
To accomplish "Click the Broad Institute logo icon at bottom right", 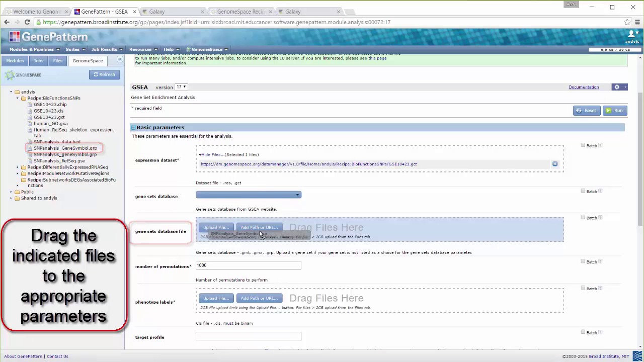I will (637, 356).
